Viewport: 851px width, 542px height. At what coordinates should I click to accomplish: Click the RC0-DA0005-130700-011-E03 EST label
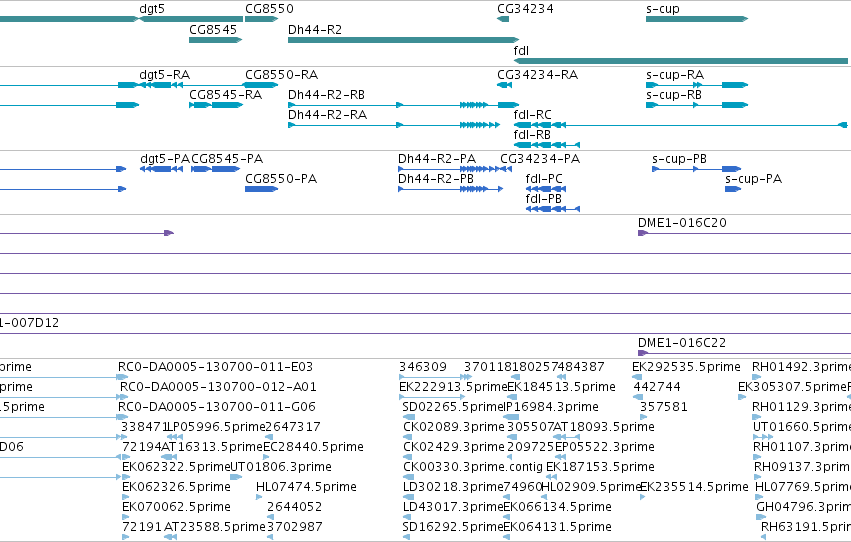tap(215, 366)
